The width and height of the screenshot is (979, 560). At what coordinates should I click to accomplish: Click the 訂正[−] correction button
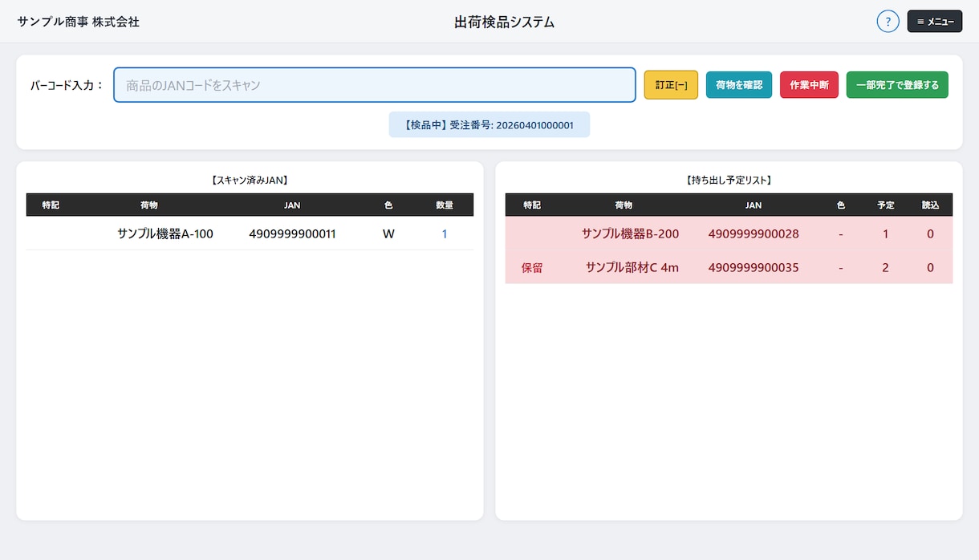[x=671, y=85]
